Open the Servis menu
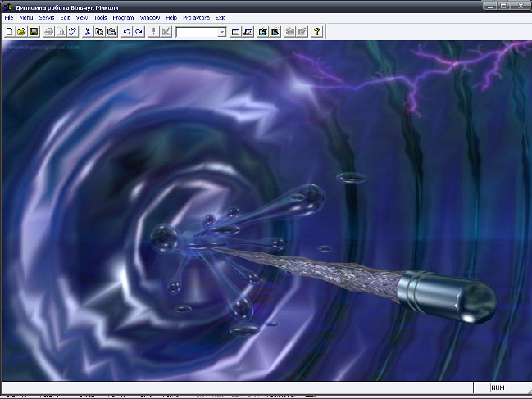 pos(47,18)
